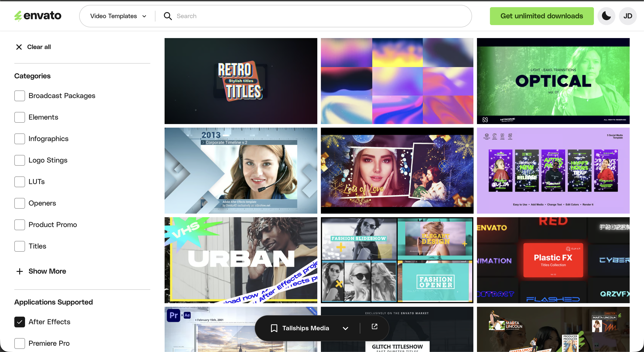This screenshot has width=644, height=352.
Task: Click the envato logo
Action: pyautogui.click(x=38, y=16)
